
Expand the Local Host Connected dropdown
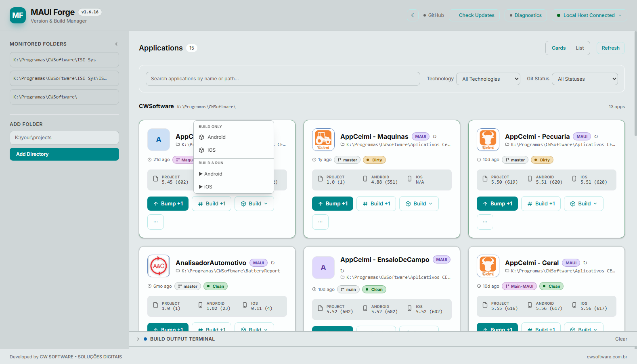pos(589,15)
